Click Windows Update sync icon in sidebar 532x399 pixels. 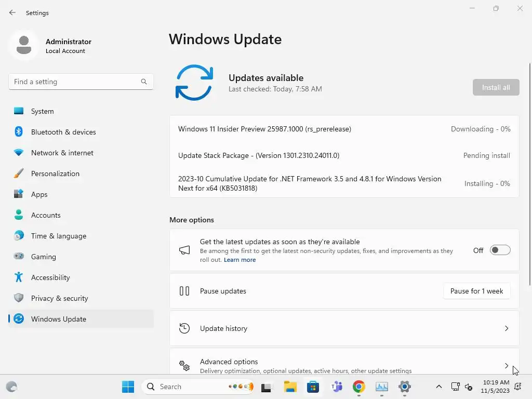coord(19,318)
